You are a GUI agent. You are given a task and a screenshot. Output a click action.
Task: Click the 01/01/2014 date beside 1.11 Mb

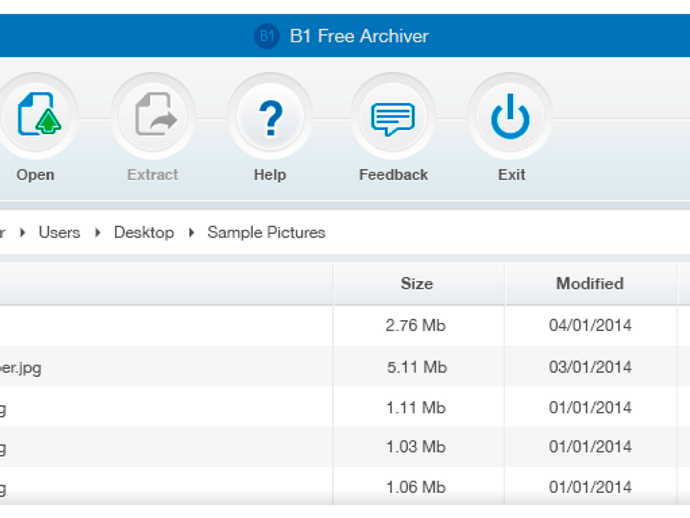point(590,408)
